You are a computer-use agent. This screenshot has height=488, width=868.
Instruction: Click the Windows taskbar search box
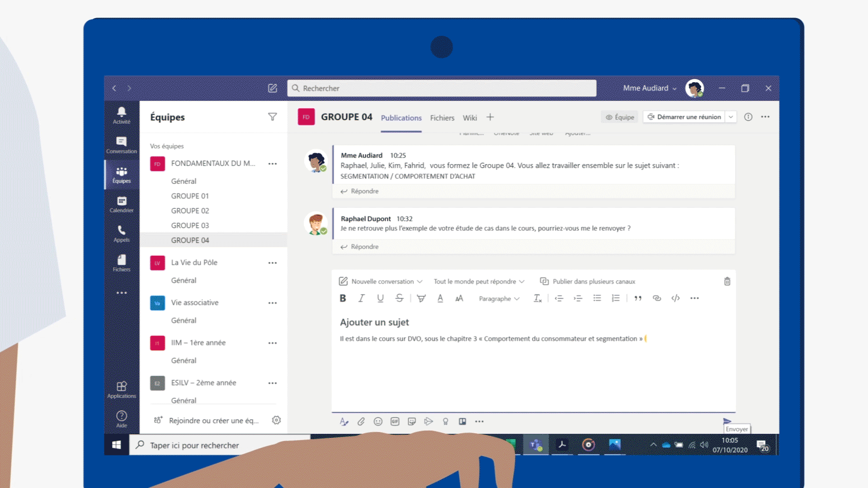[220, 445]
